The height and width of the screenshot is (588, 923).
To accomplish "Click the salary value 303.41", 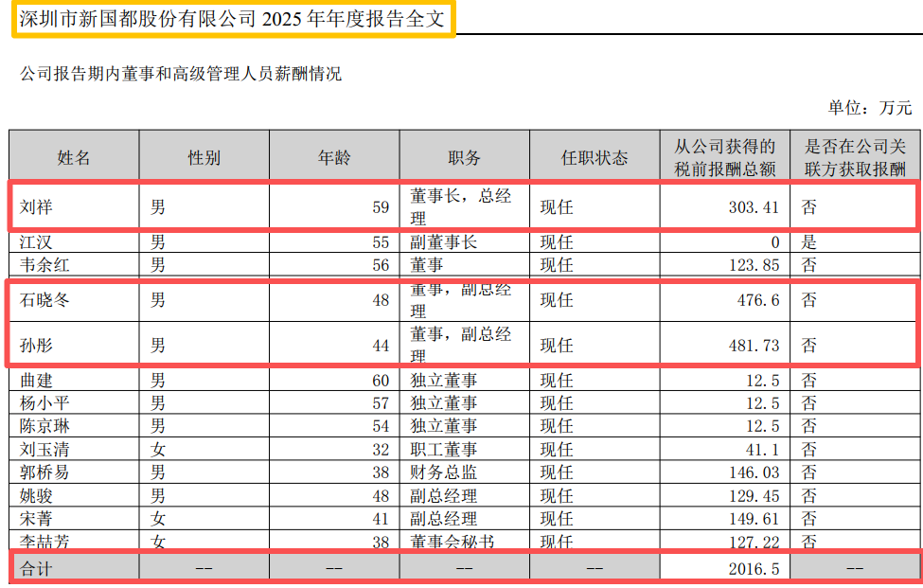I will (x=754, y=207).
